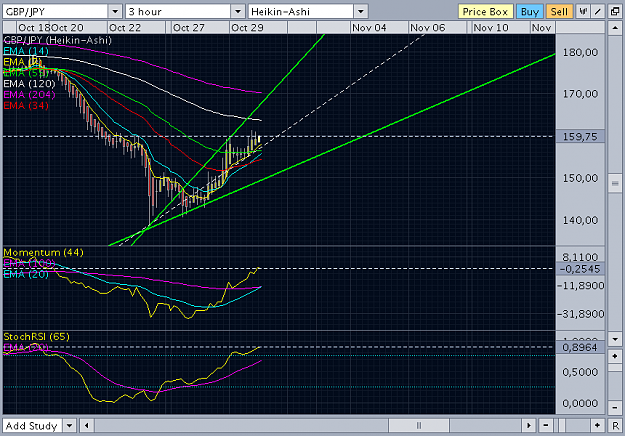Click the Price Box button

point(485,12)
